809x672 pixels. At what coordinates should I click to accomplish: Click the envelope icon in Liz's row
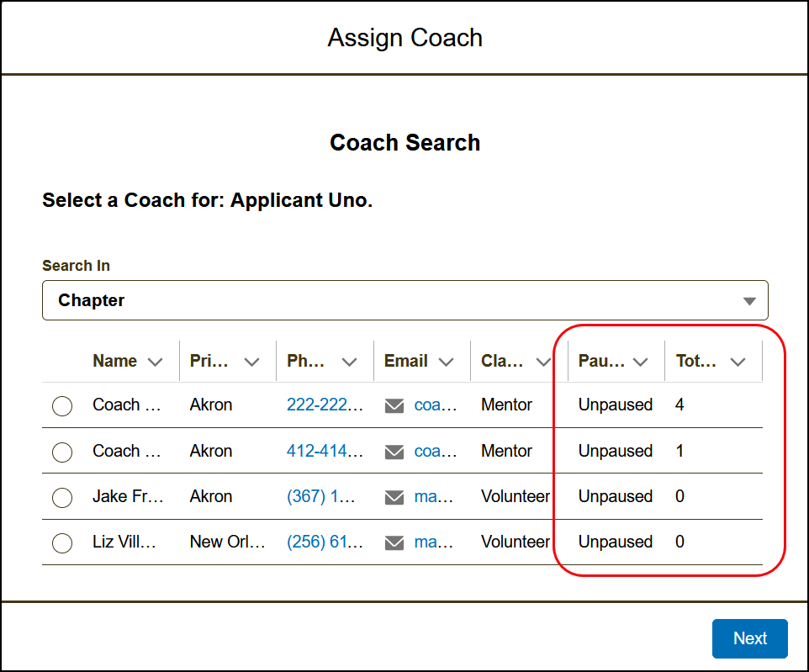tap(394, 542)
